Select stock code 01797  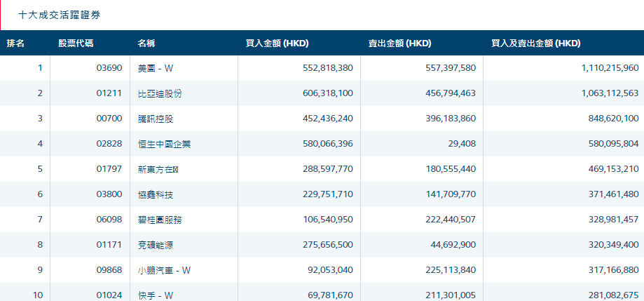click(109, 169)
